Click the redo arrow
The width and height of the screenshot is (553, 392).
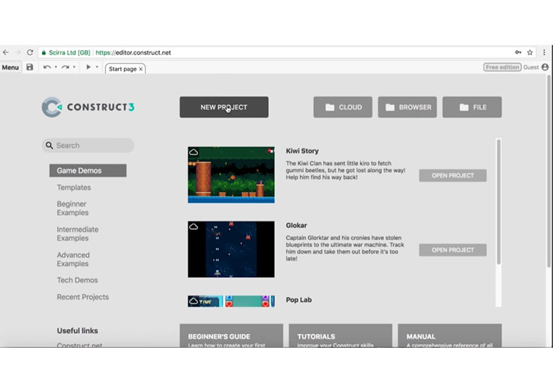pos(65,67)
